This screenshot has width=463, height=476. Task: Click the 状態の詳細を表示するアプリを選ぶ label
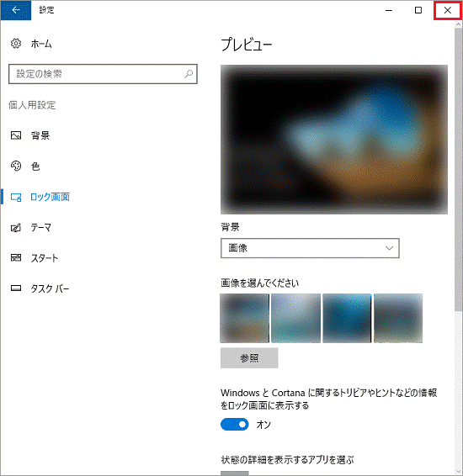click(x=287, y=460)
